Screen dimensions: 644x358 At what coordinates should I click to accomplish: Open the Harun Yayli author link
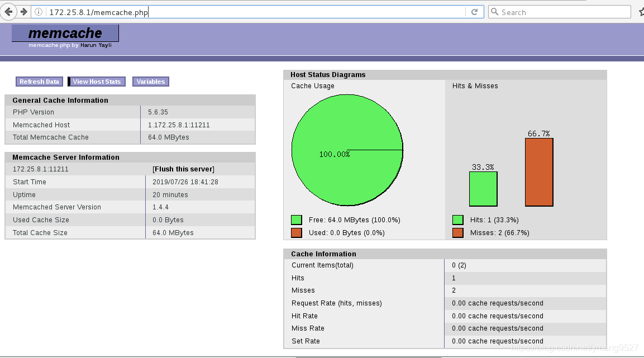[96, 45]
